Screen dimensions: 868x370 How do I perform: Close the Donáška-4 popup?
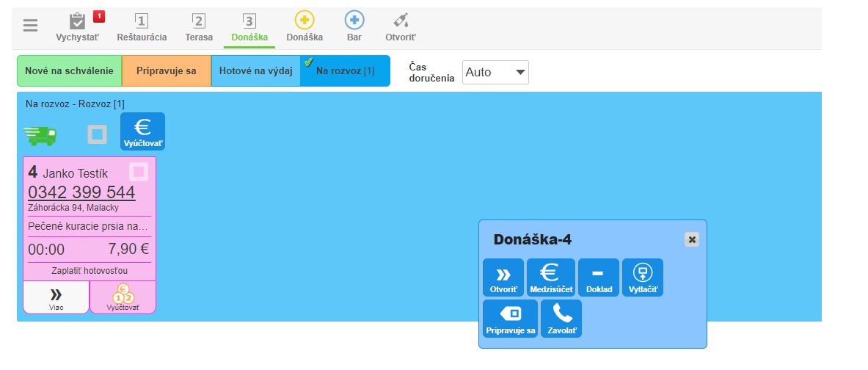692,239
